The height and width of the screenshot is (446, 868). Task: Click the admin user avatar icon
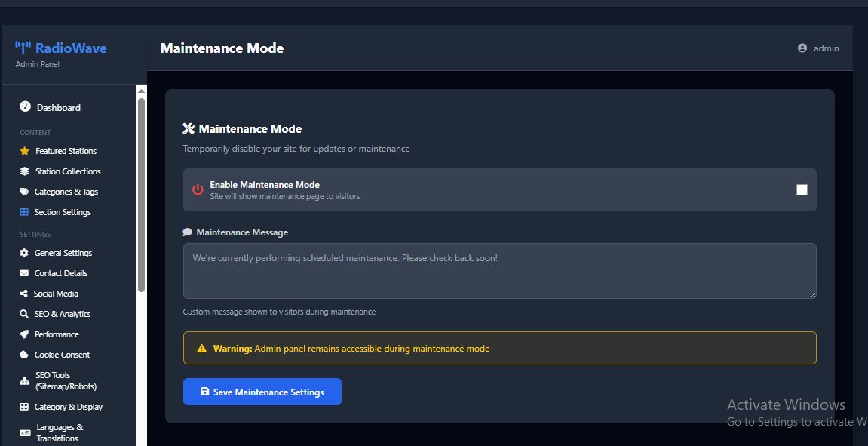(x=802, y=48)
